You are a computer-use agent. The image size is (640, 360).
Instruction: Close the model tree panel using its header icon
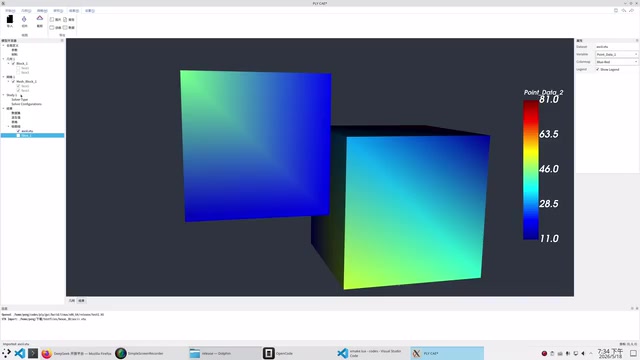pos(62,40)
